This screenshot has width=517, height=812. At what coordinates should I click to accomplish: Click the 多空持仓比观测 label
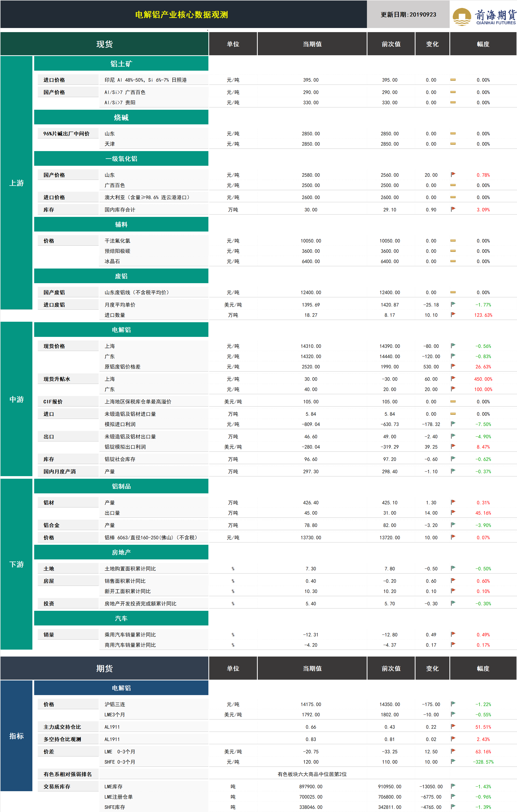click(x=62, y=739)
